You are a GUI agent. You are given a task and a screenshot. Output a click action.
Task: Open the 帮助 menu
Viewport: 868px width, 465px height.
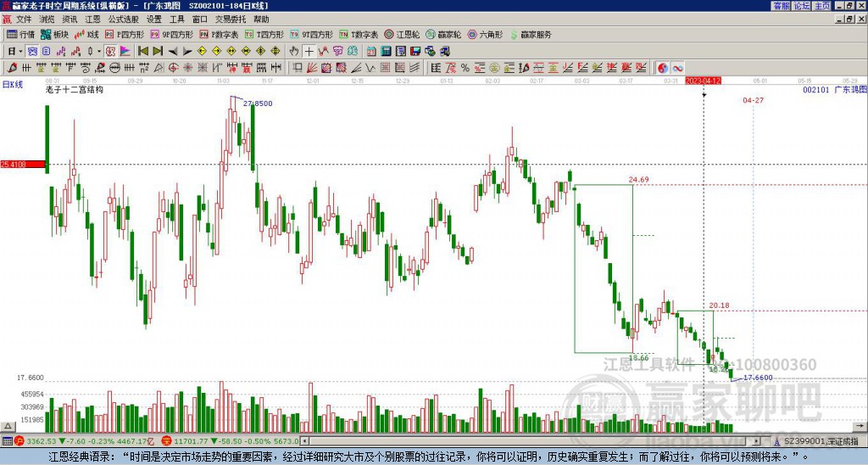point(261,20)
